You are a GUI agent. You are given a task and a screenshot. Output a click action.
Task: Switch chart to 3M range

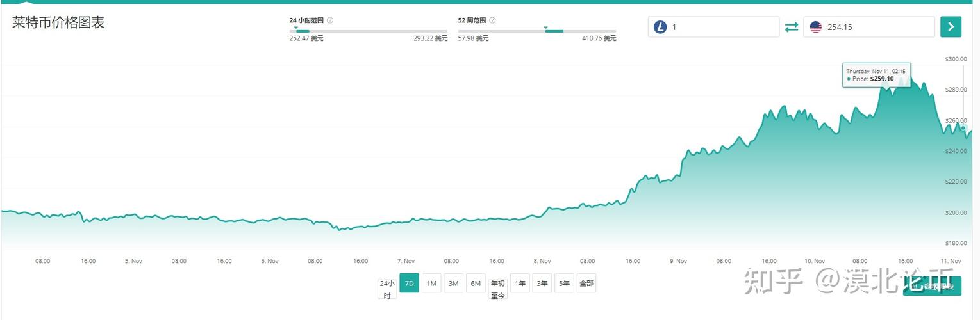pos(453,283)
